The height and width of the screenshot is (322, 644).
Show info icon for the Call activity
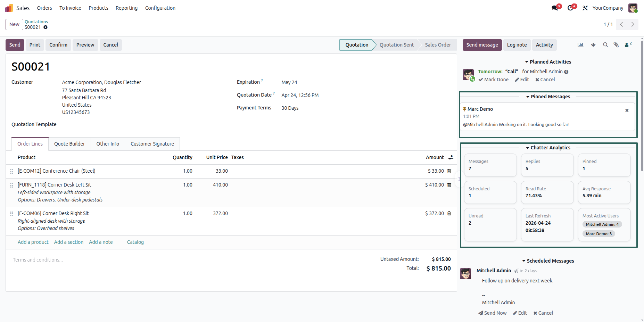[566, 72]
